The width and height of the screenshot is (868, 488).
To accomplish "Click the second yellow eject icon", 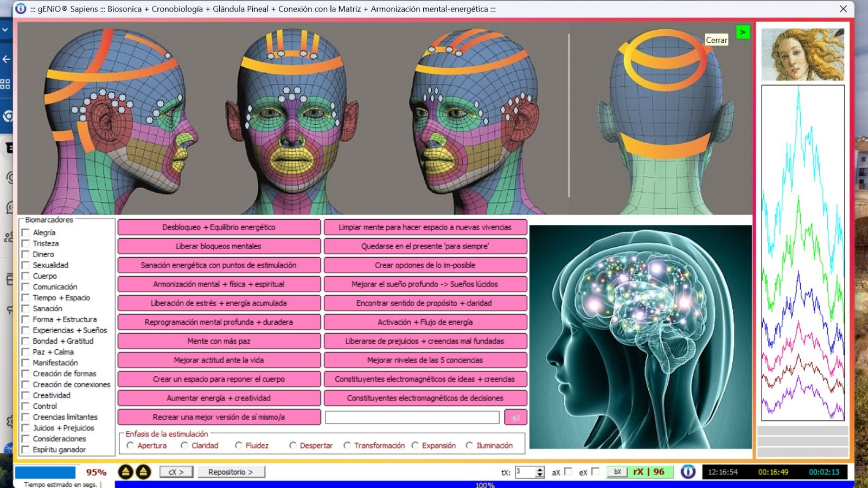I will (143, 472).
